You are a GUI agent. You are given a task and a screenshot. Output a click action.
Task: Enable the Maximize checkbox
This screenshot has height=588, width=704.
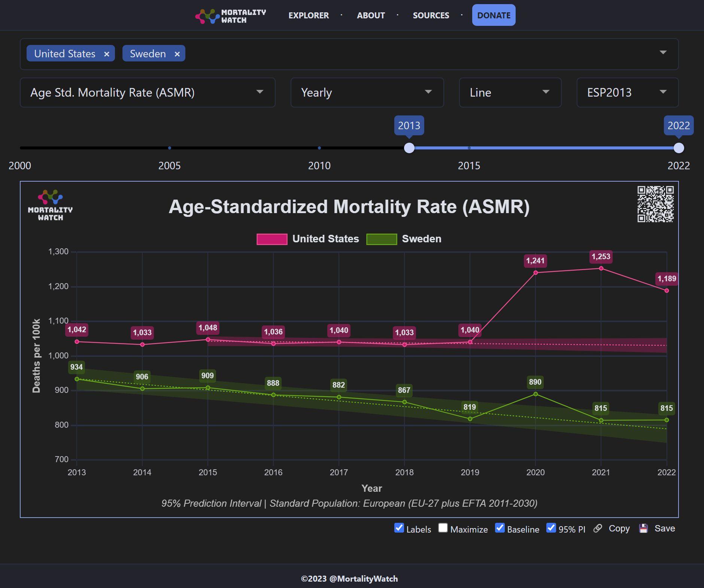(x=443, y=528)
